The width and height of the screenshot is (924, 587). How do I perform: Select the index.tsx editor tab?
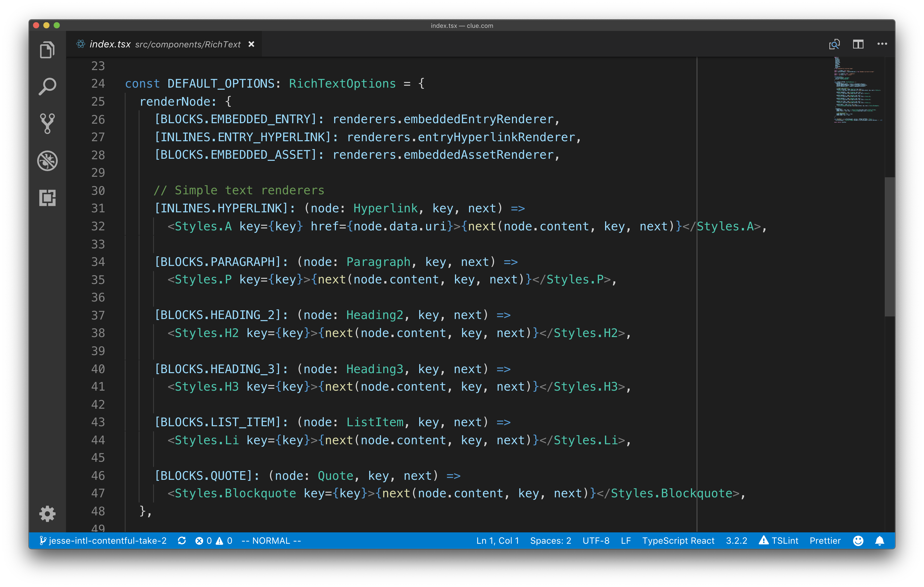(x=111, y=45)
